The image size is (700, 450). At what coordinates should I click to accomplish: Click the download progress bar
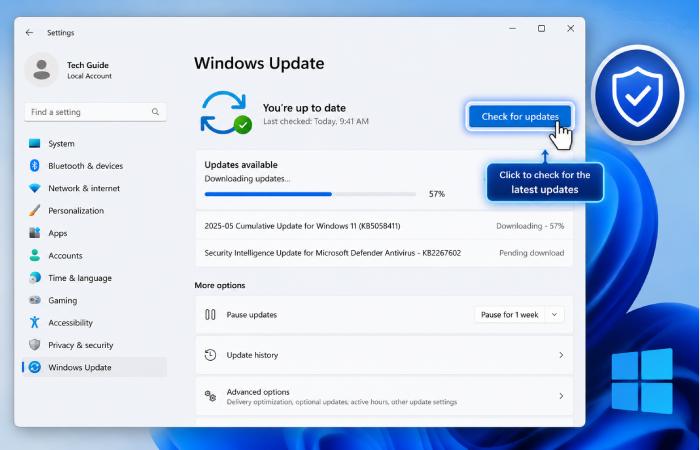pyautogui.click(x=310, y=194)
